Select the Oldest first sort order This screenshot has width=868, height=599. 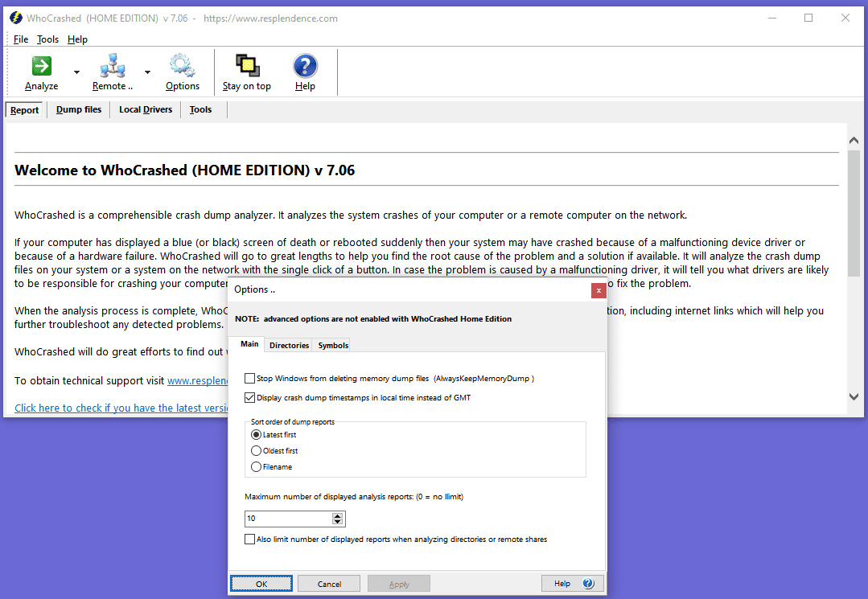[x=256, y=451]
